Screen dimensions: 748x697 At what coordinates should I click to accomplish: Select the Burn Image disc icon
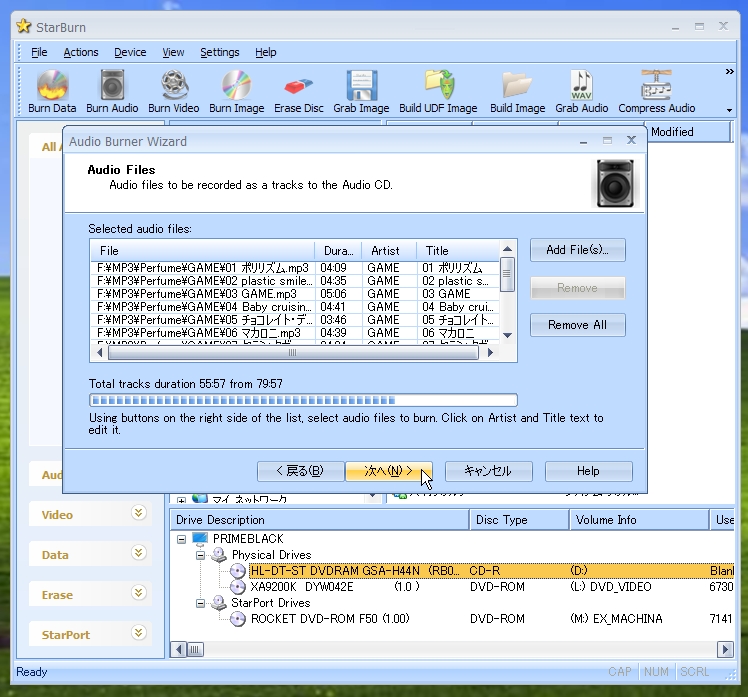[x=237, y=85]
